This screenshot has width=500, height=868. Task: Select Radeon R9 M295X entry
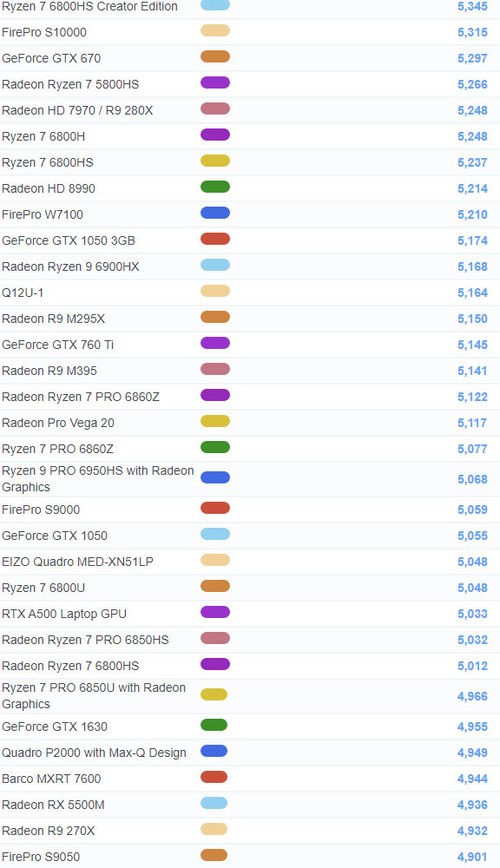click(54, 319)
